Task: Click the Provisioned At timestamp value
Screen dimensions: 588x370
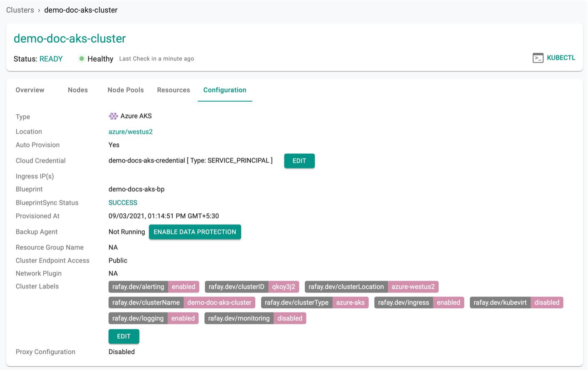Action: [164, 216]
